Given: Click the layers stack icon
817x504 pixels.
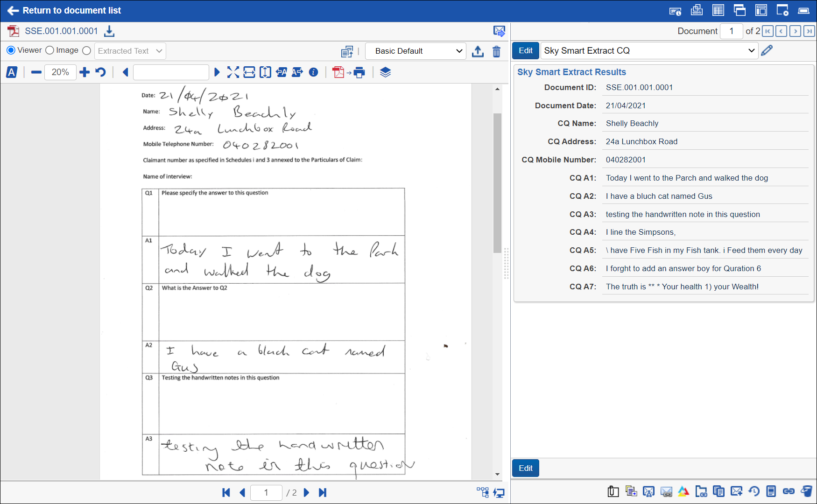Looking at the screenshot, I should 385,72.
